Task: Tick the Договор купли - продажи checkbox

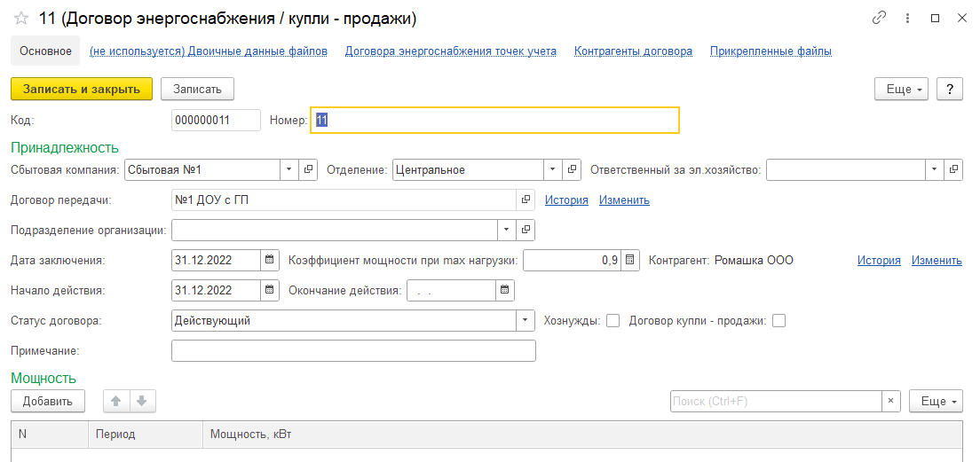Action: point(779,320)
